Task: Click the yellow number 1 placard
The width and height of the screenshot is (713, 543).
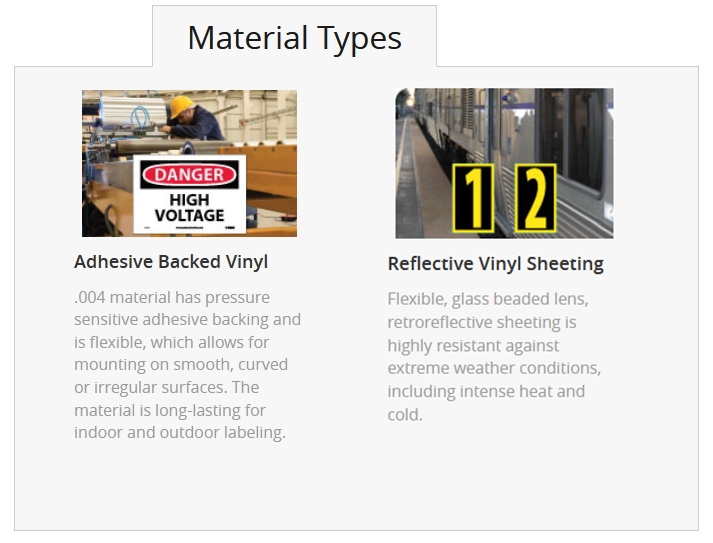Action: (x=473, y=198)
